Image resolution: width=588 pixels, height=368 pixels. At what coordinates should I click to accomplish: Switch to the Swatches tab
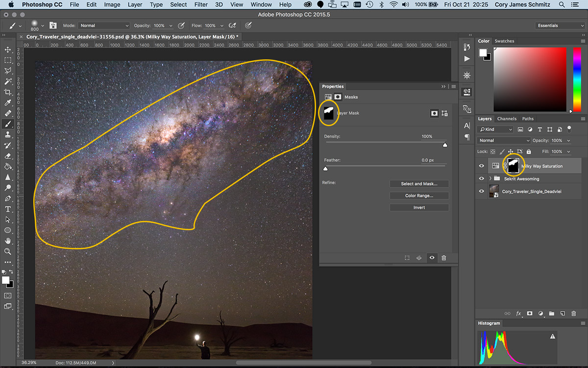pos(504,41)
